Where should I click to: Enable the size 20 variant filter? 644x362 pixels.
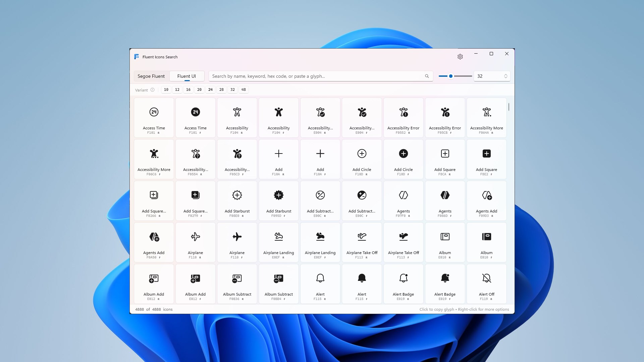(199, 89)
